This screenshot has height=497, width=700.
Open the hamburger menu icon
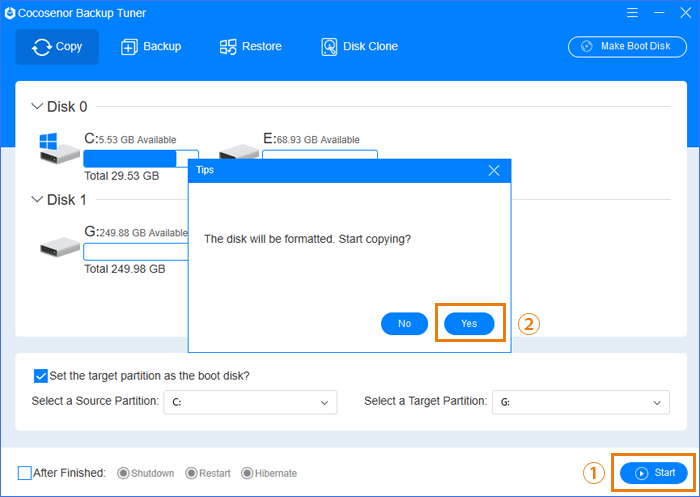[632, 13]
